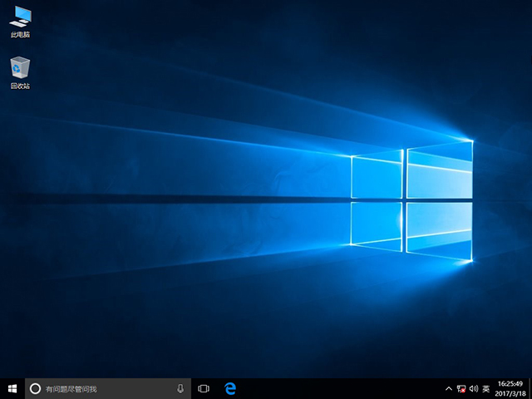Click the date 2017/3/18 in the tray
Screen dimensions: 532x399
click(x=510, y=393)
